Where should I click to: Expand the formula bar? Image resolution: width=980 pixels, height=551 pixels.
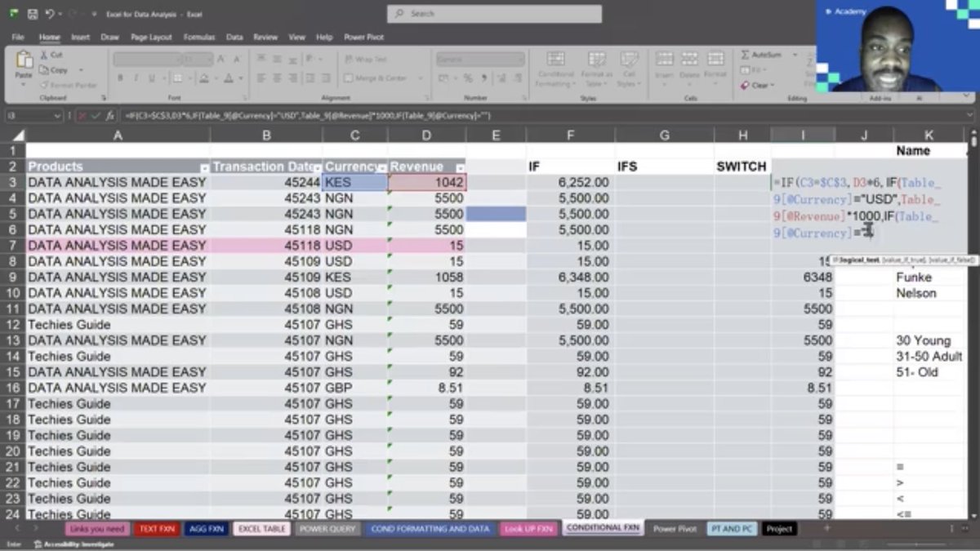971,116
